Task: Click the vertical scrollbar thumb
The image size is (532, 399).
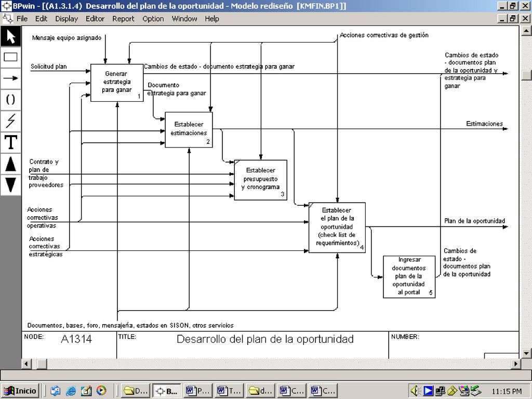Action: (x=526, y=75)
